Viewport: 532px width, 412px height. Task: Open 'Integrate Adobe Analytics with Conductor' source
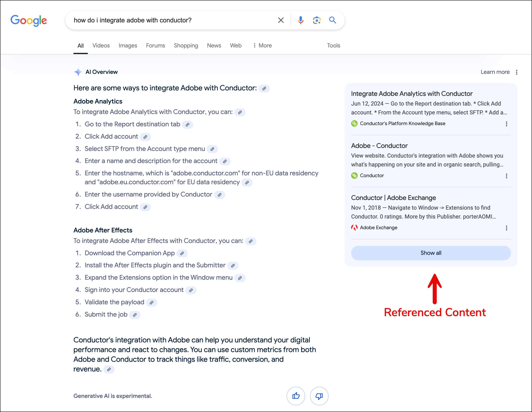point(412,94)
